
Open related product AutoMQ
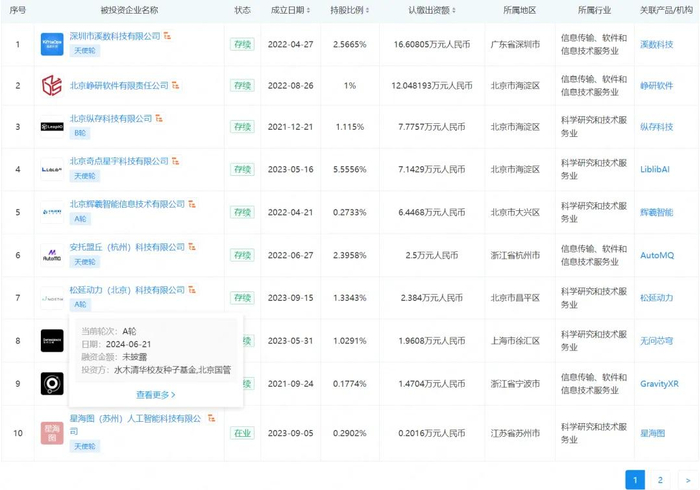[x=657, y=255]
